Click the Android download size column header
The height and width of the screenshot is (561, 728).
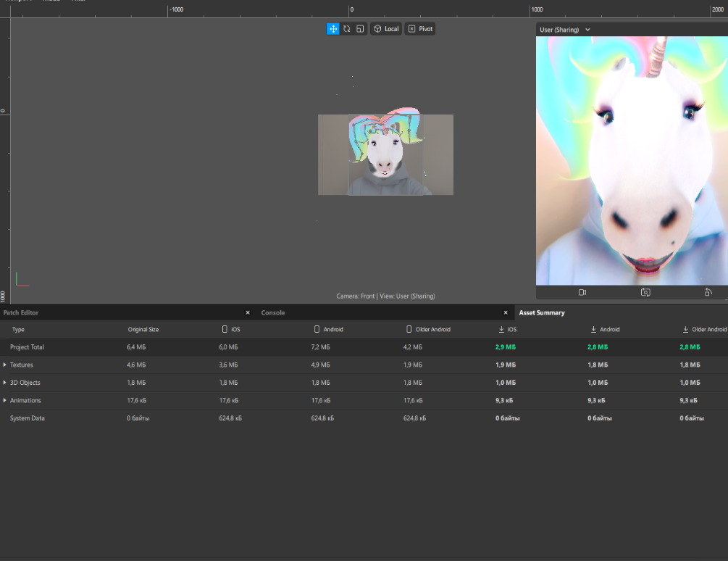pyautogui.click(x=605, y=329)
